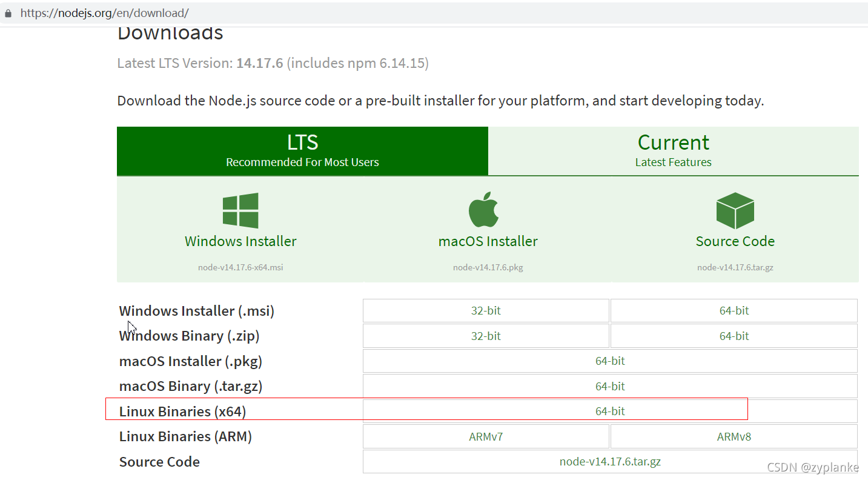Click the Apple logo icon
868x480 pixels.
click(483, 210)
